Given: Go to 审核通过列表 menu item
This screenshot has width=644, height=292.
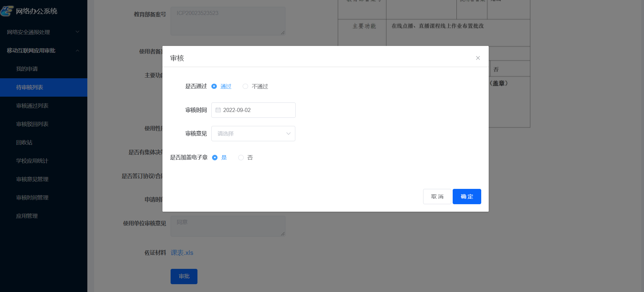Looking at the screenshot, I should [x=32, y=106].
